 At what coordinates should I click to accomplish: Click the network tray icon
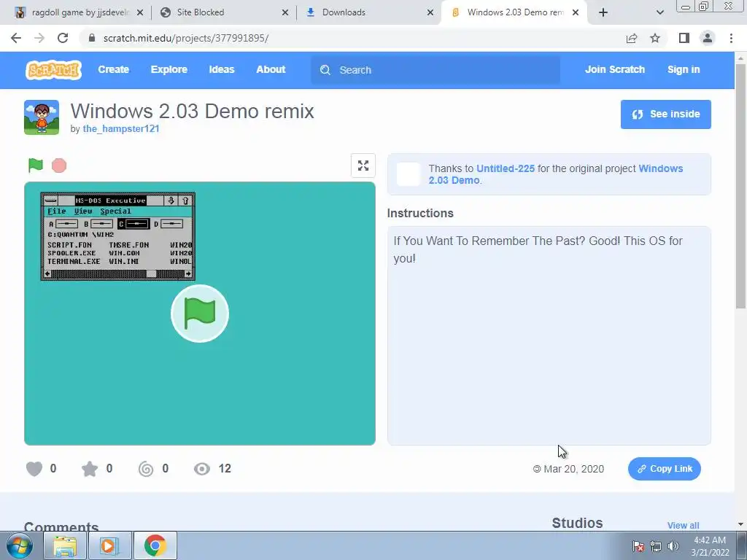[x=656, y=546]
